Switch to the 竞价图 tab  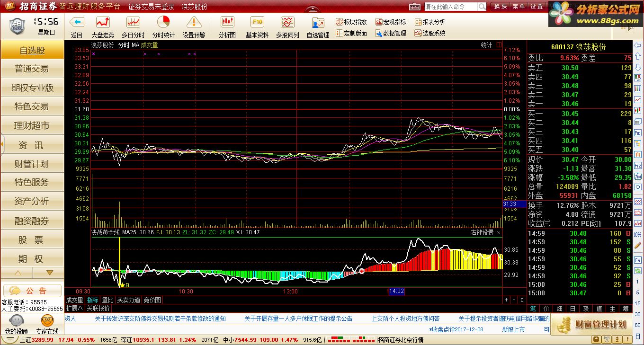click(x=152, y=300)
